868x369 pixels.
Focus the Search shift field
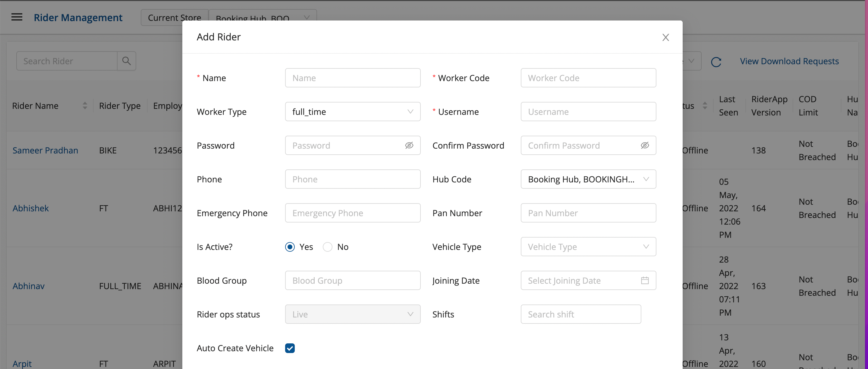(580, 314)
